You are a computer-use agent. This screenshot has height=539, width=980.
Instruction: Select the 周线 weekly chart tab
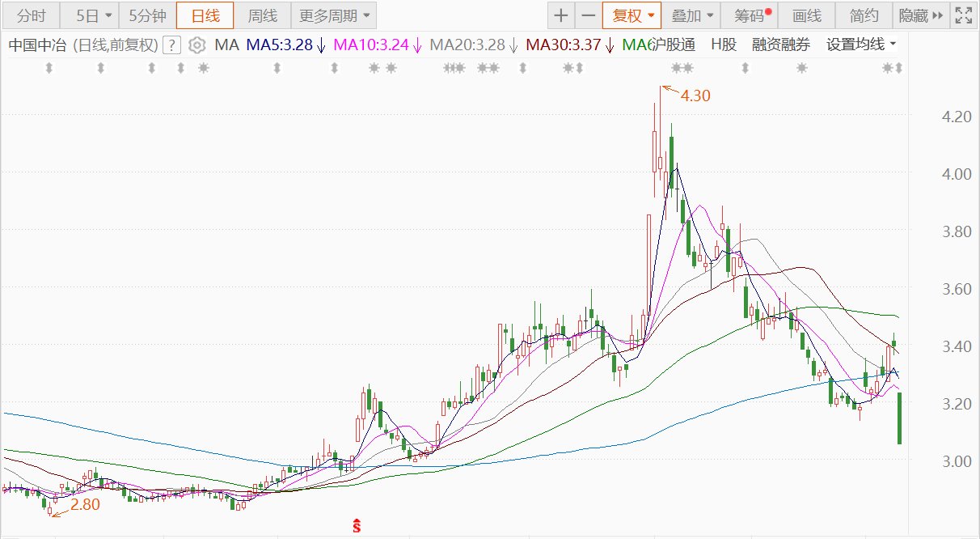[262, 15]
